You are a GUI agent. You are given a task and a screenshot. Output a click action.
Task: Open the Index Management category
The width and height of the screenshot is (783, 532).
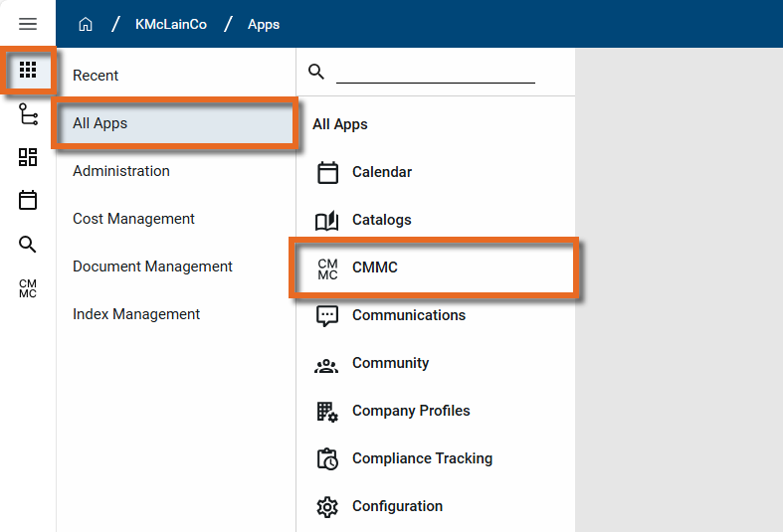click(x=136, y=314)
